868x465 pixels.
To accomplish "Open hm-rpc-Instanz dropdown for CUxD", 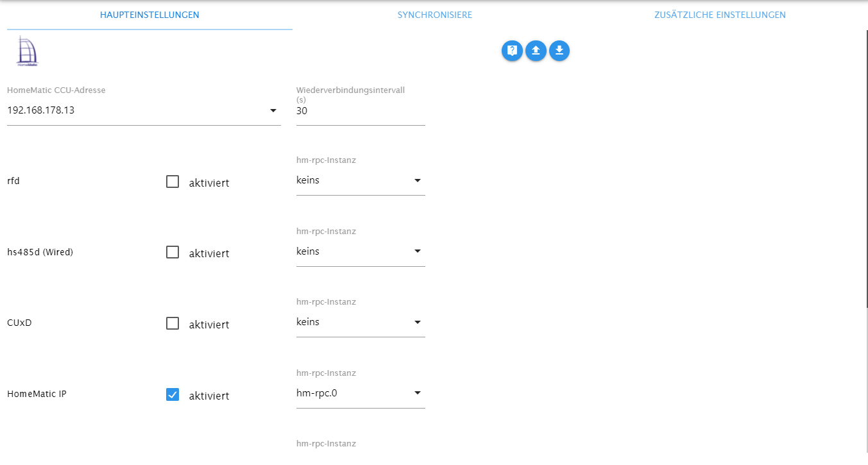I will tap(361, 322).
